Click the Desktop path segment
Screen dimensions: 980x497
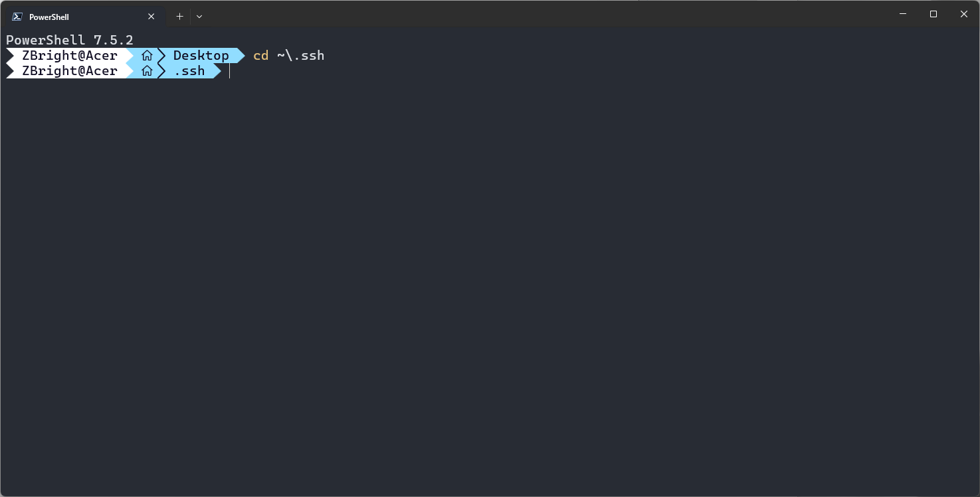(201, 55)
